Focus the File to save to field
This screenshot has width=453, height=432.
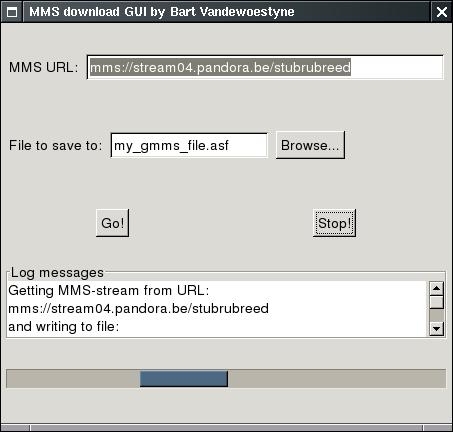click(x=189, y=145)
